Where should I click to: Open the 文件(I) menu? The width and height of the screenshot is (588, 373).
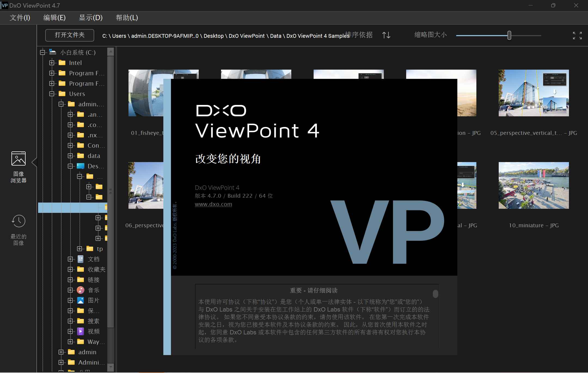20,18
